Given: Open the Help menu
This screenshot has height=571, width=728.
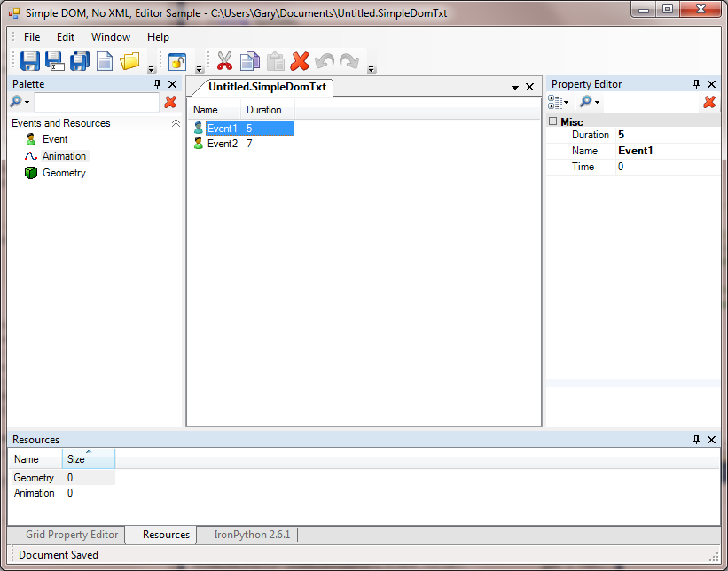Looking at the screenshot, I should [x=158, y=37].
